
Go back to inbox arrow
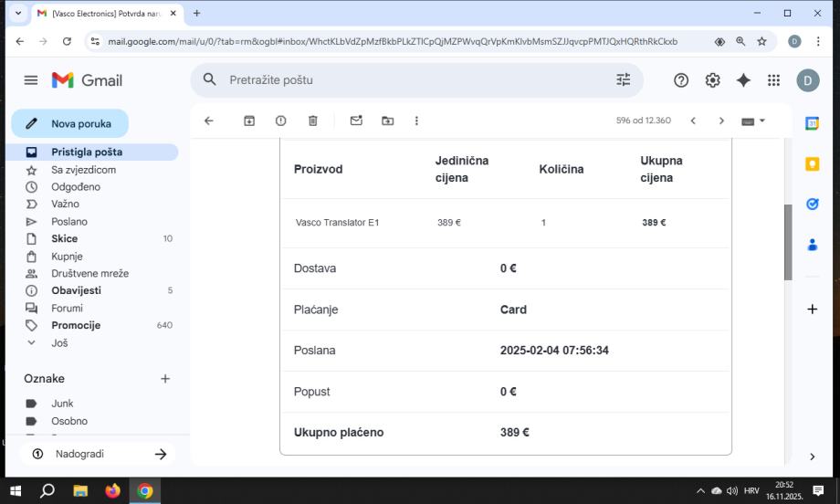[209, 121]
